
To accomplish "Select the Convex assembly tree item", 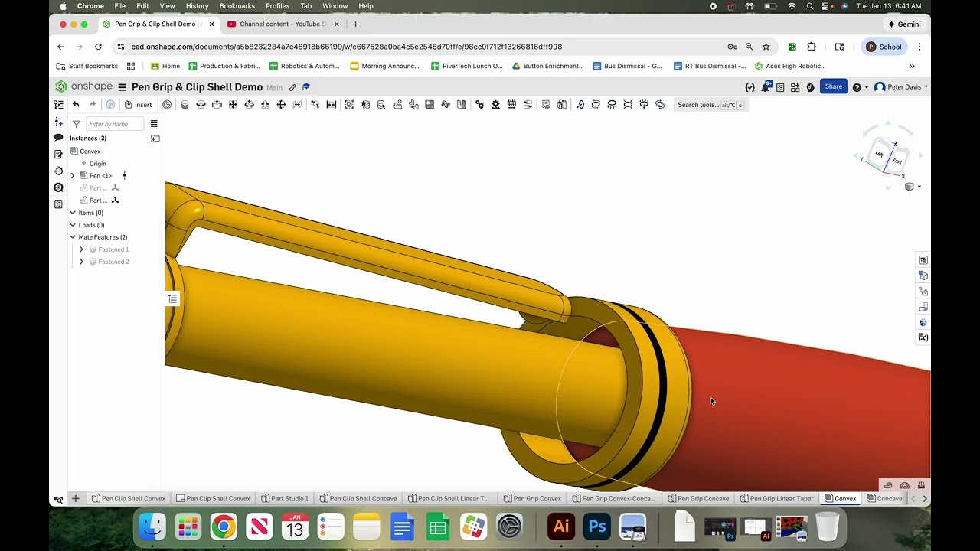I will (90, 152).
